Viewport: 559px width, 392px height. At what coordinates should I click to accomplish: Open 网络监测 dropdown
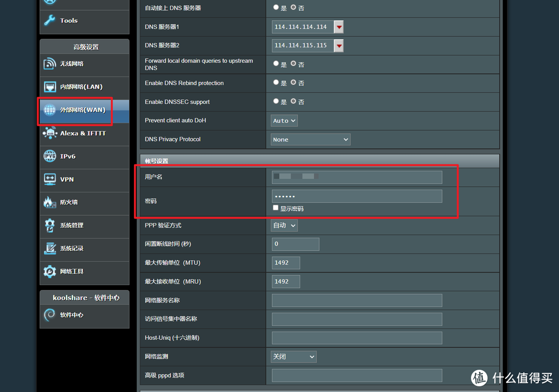click(294, 356)
